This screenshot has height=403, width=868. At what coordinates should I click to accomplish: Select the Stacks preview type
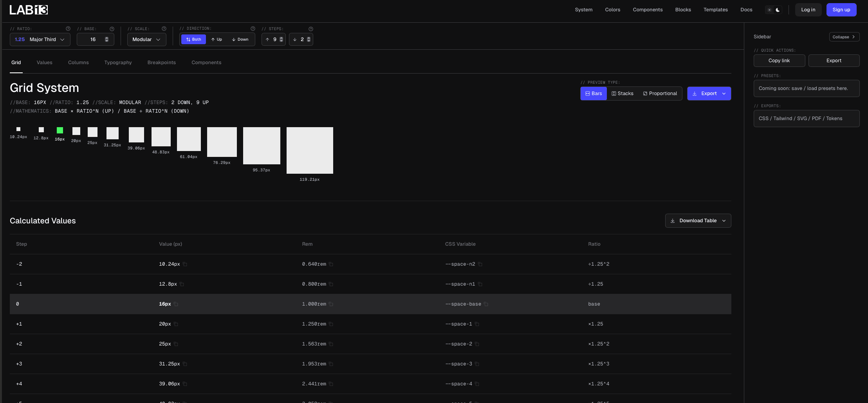click(x=623, y=94)
